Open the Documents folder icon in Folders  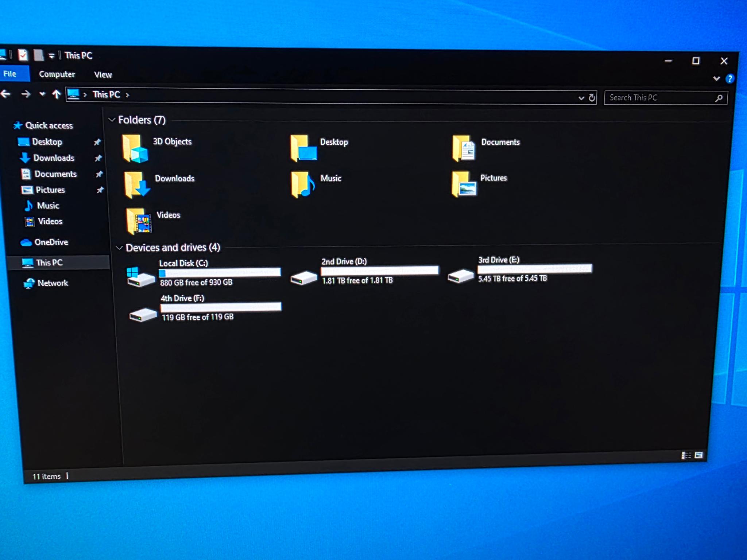click(x=463, y=148)
